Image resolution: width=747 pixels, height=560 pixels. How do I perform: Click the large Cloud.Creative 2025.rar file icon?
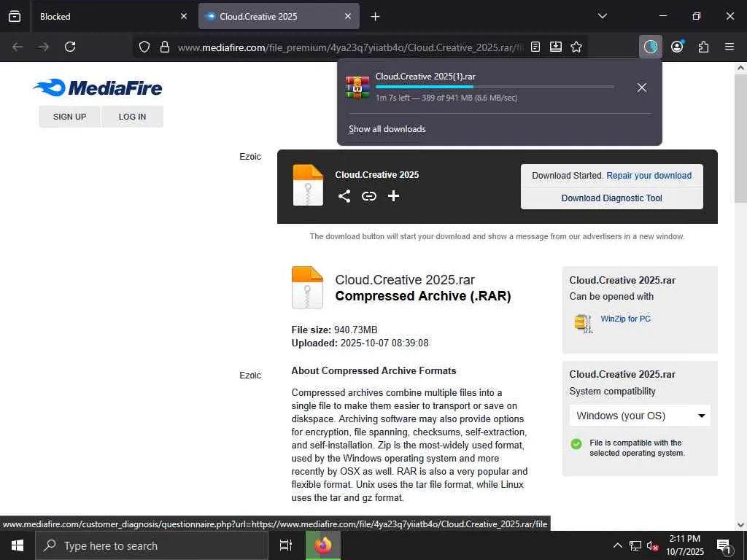pos(307,287)
